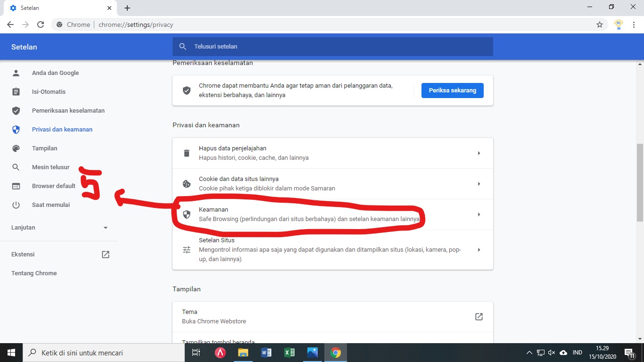The height and width of the screenshot is (362, 644).
Task: Click IND language indicator
Action: [x=577, y=353]
